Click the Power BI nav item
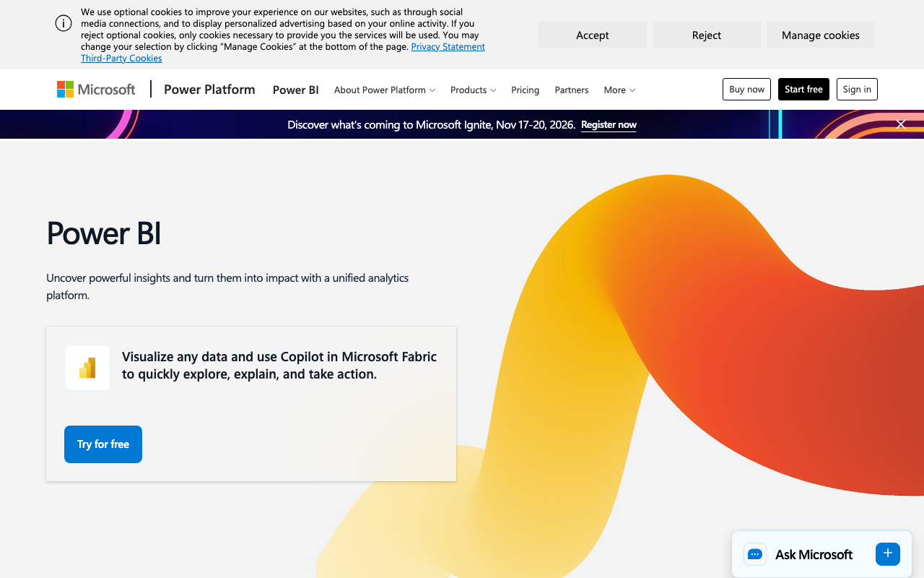The width and height of the screenshot is (924, 578). [x=296, y=90]
